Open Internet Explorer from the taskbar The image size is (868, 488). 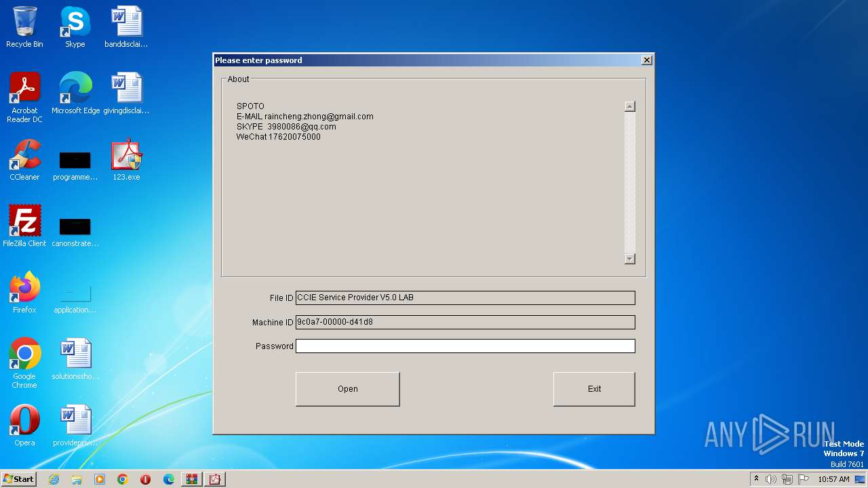point(54,479)
